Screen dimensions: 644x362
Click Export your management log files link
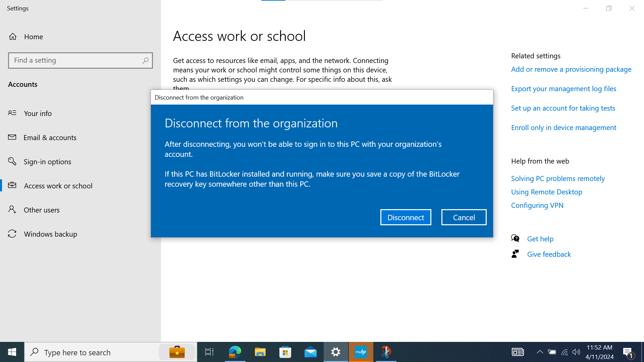click(x=563, y=89)
